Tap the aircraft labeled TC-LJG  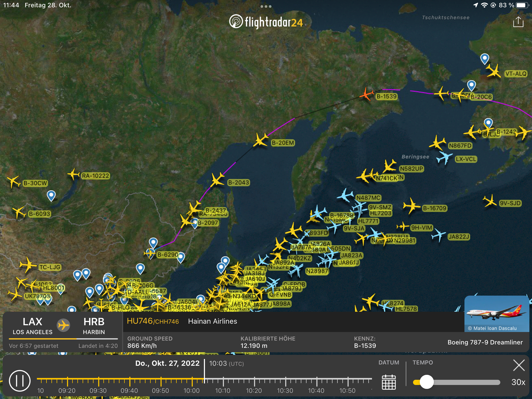(x=28, y=265)
